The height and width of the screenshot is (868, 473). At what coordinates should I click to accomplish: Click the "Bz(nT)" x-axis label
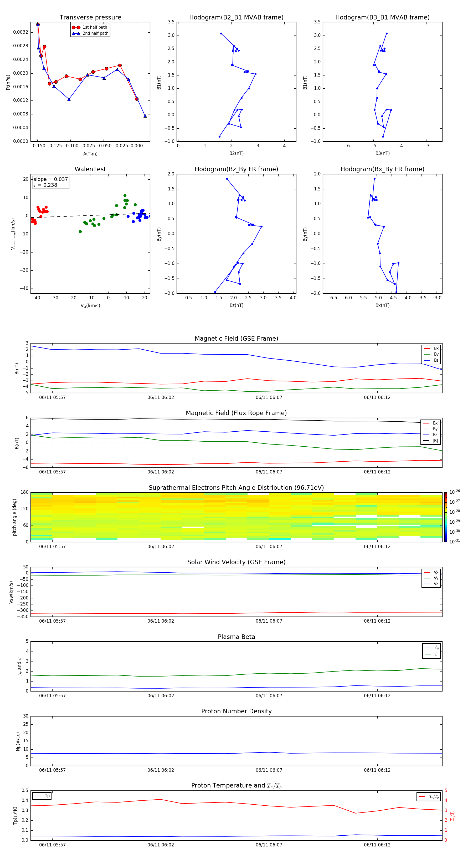click(236, 305)
